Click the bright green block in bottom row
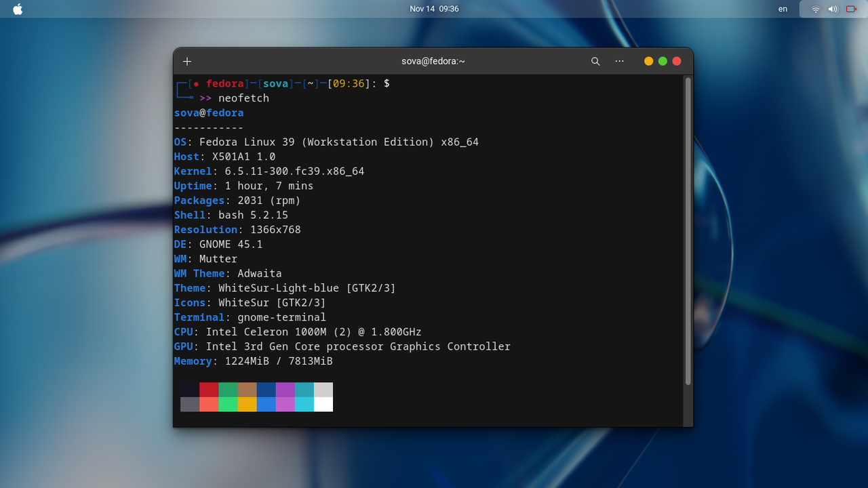Screen dimensions: 868x488 tap(228, 404)
